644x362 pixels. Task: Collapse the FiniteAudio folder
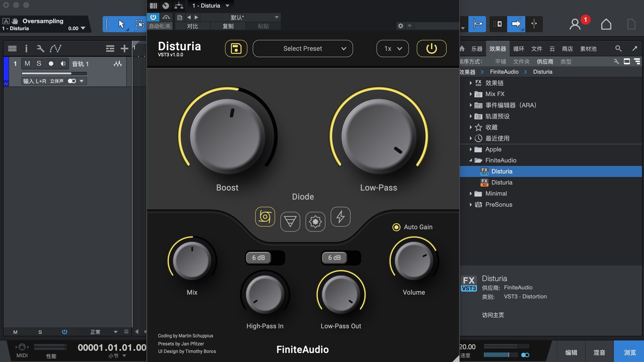click(x=471, y=161)
